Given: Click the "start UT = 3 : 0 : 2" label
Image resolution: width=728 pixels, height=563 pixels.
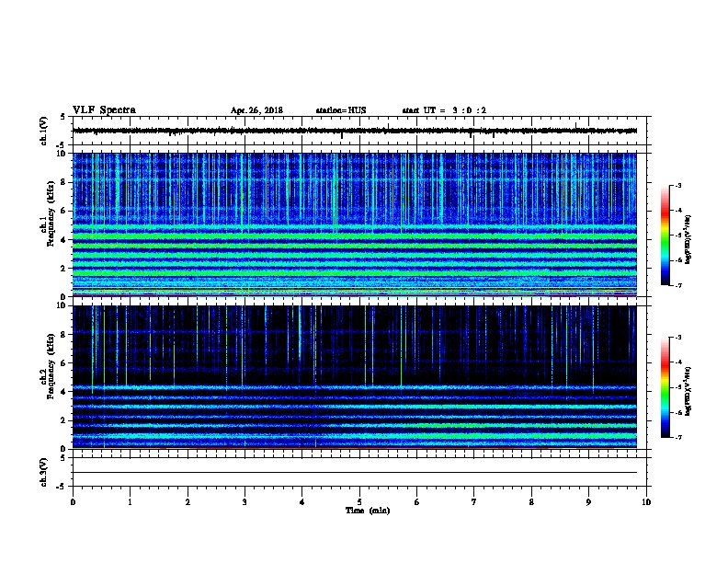Looking at the screenshot, I should coord(444,110).
